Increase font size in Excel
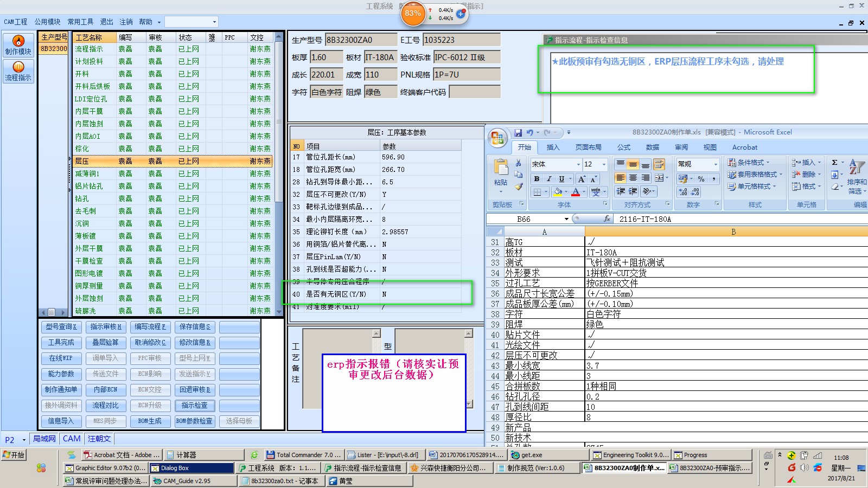868x488 pixels. [582, 178]
